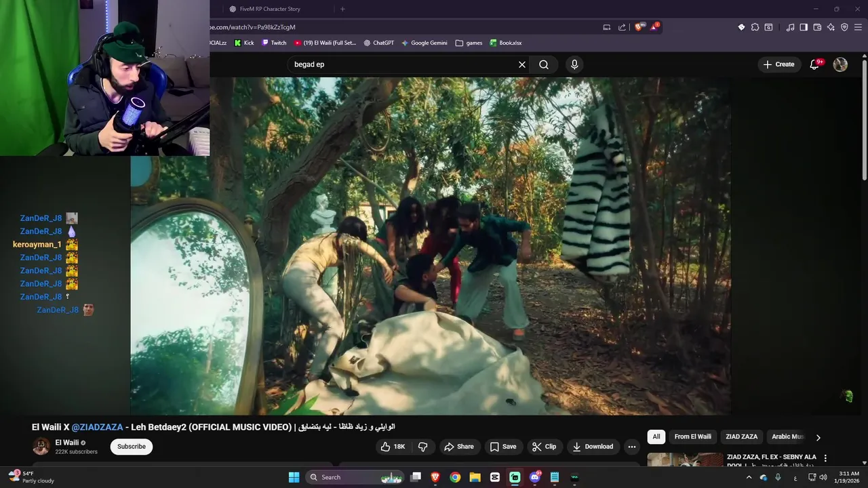This screenshot has width=868, height=488.
Task: Open a new browser tab with plus
Action: [x=342, y=9]
